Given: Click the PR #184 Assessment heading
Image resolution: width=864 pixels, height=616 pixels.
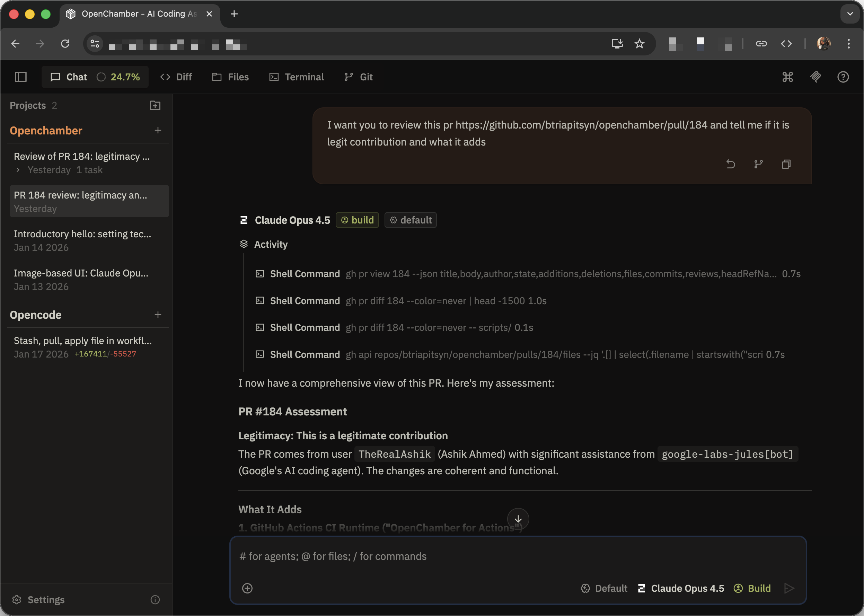Looking at the screenshot, I should coord(292,412).
